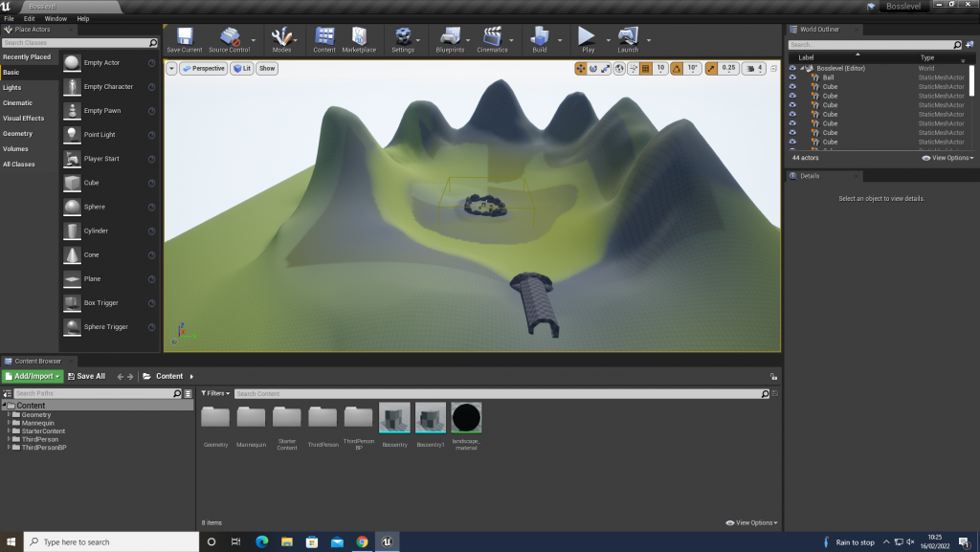Click the World Outliner vertical scrollbar

pyautogui.click(x=972, y=81)
